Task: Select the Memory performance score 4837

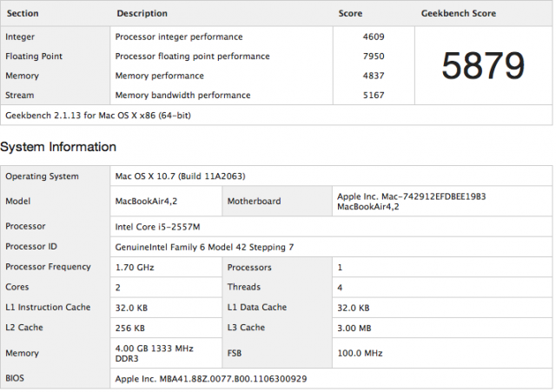Action: point(374,76)
